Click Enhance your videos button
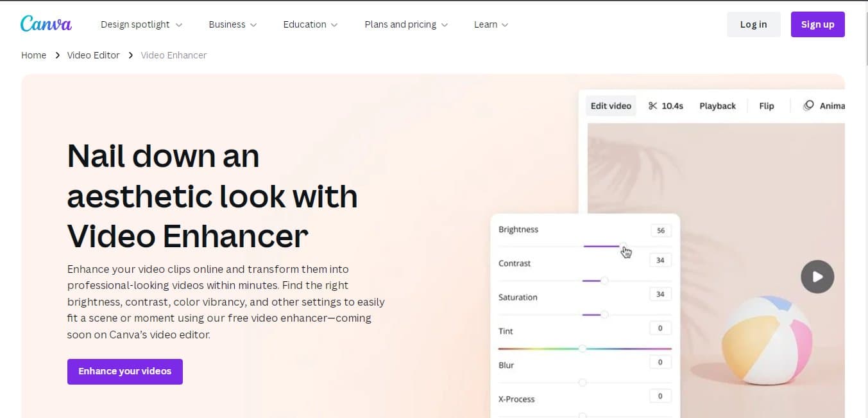Screen dimensions: 868x418 pyautogui.click(x=125, y=371)
